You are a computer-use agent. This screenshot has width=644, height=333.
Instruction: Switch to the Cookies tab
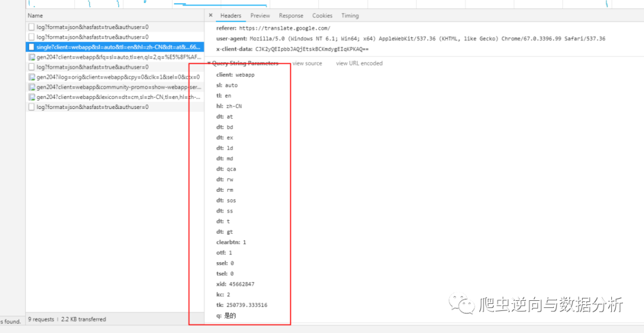point(323,15)
